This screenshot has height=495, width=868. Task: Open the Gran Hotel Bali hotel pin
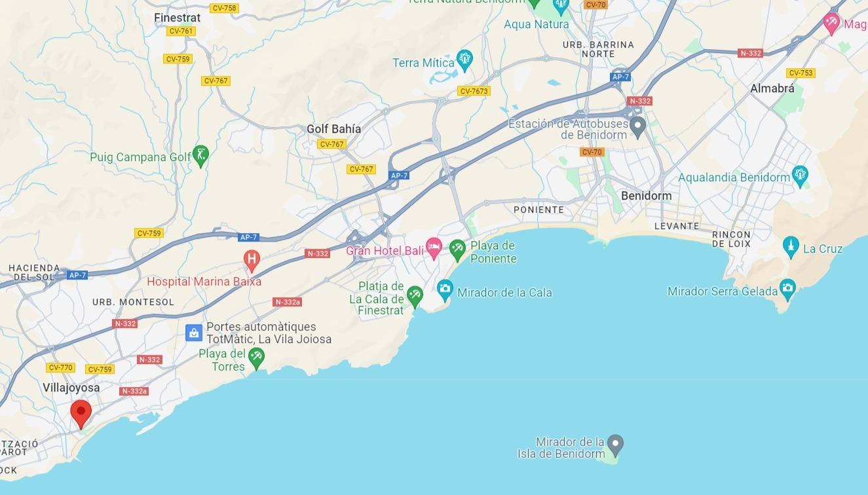(434, 248)
